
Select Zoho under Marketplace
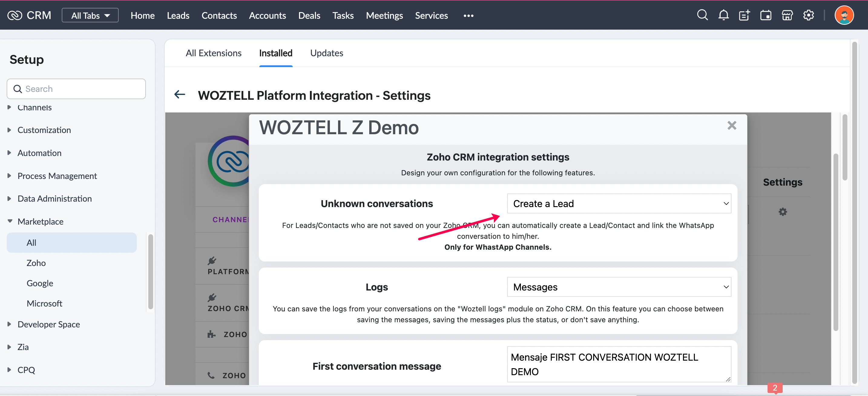36,263
